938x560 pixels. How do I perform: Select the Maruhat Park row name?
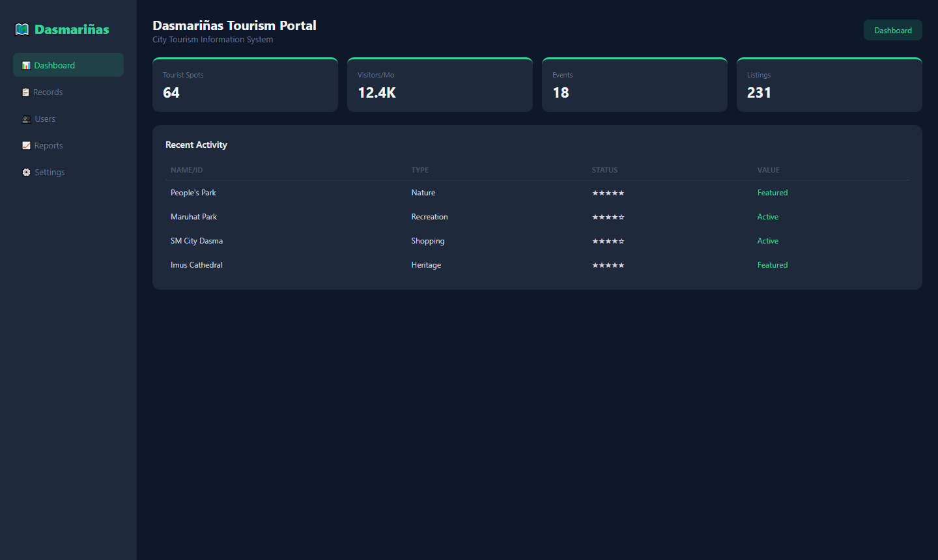coord(194,217)
